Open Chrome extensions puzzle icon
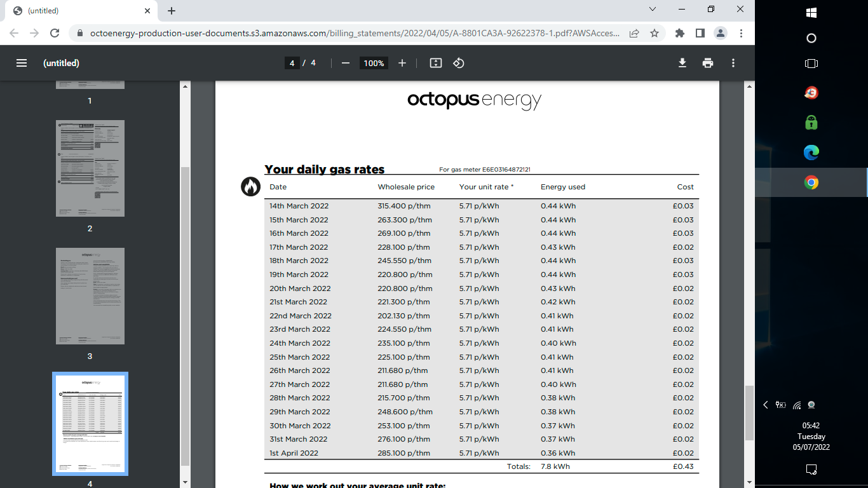Viewport: 868px width, 488px height. 680,33
